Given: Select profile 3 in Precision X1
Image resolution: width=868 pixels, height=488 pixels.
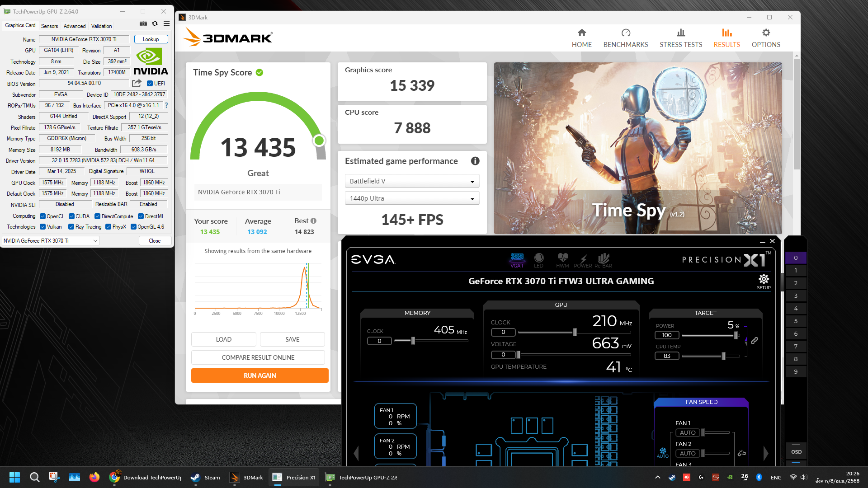Looking at the screenshot, I should pos(796,296).
